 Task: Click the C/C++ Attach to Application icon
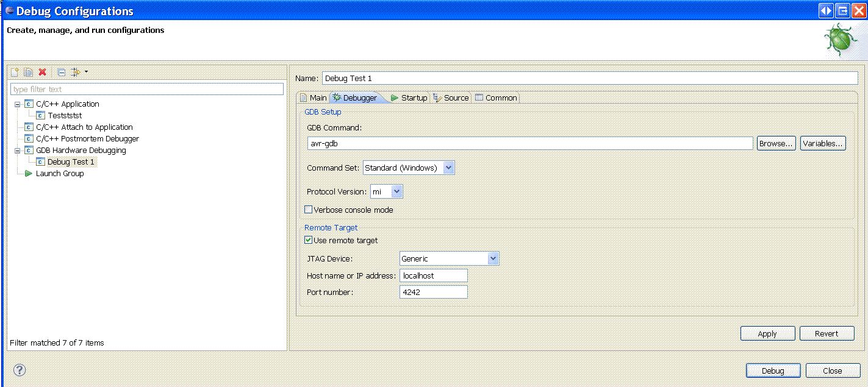pos(29,127)
